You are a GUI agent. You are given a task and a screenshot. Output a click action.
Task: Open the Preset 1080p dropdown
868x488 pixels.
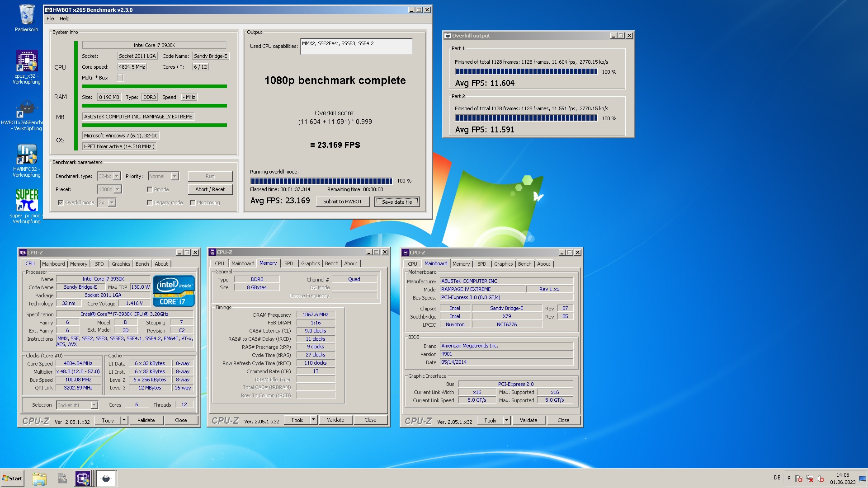(118, 189)
